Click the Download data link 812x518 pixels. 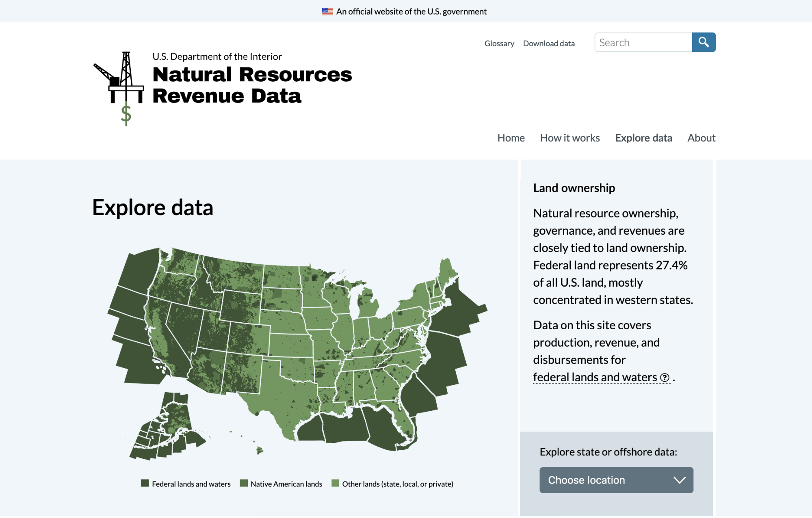[548, 43]
